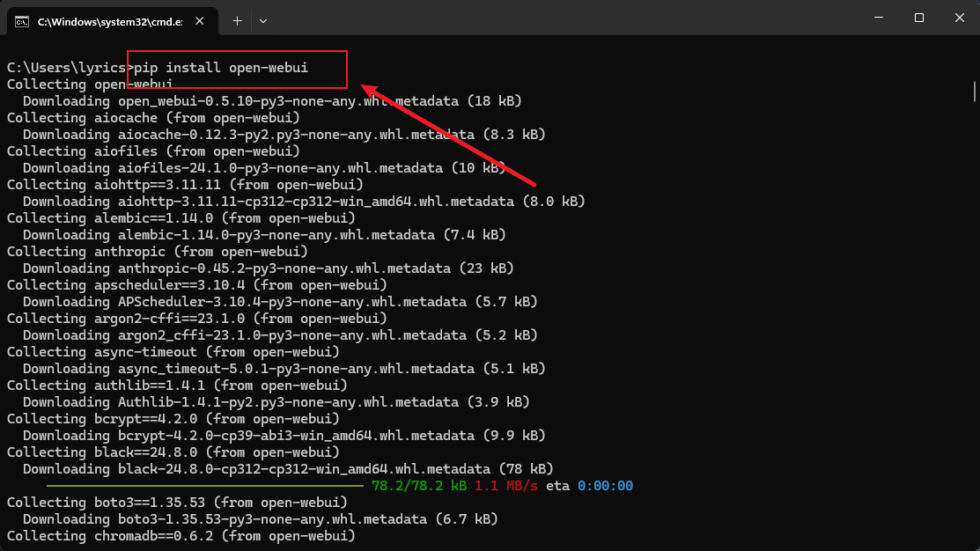The image size is (980, 551).
Task: Click 'Downloading open_webui-0.5.10' line
Action: coord(272,100)
